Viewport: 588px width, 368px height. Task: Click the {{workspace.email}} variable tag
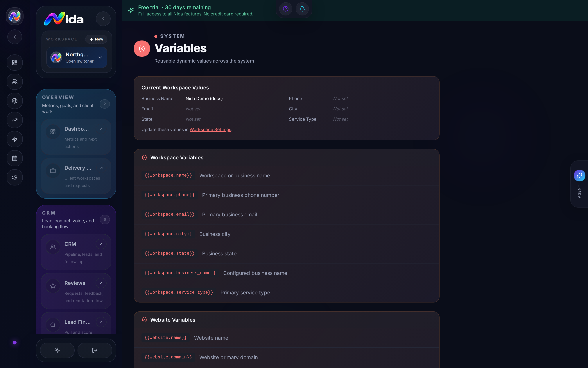point(170,214)
